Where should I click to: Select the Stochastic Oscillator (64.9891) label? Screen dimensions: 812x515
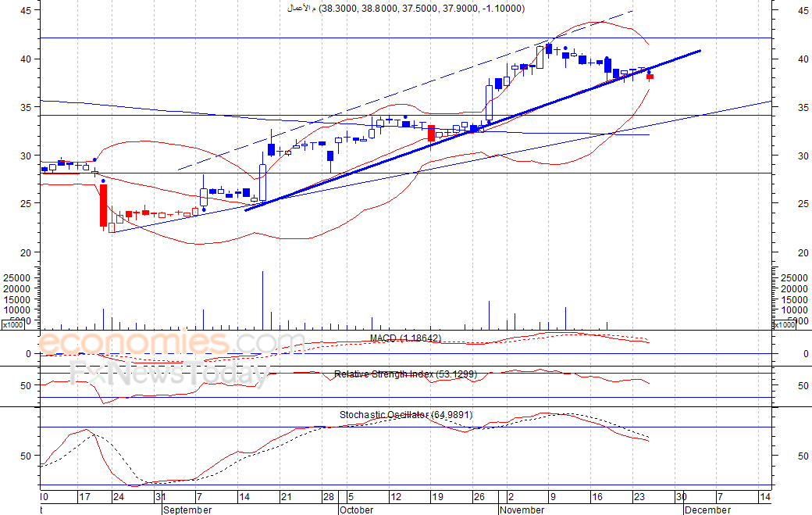coord(406,414)
